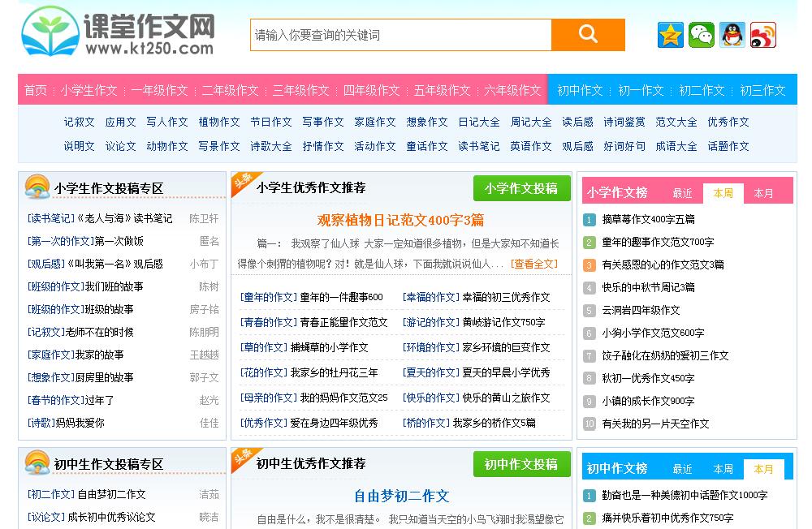The height and width of the screenshot is (529, 812).
Task: Click sun icon beside 小学生作文投稿专区
Action: (37, 187)
